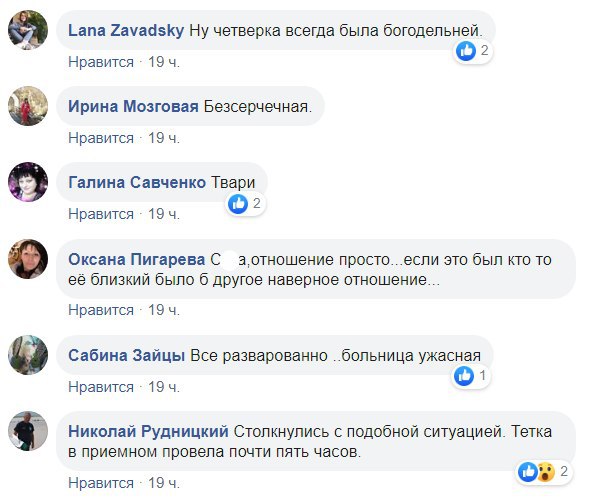Viewport: 615px width, 500px height.
Task: Like Lana Zavadsky's comment via Нравится
Action: (101, 62)
